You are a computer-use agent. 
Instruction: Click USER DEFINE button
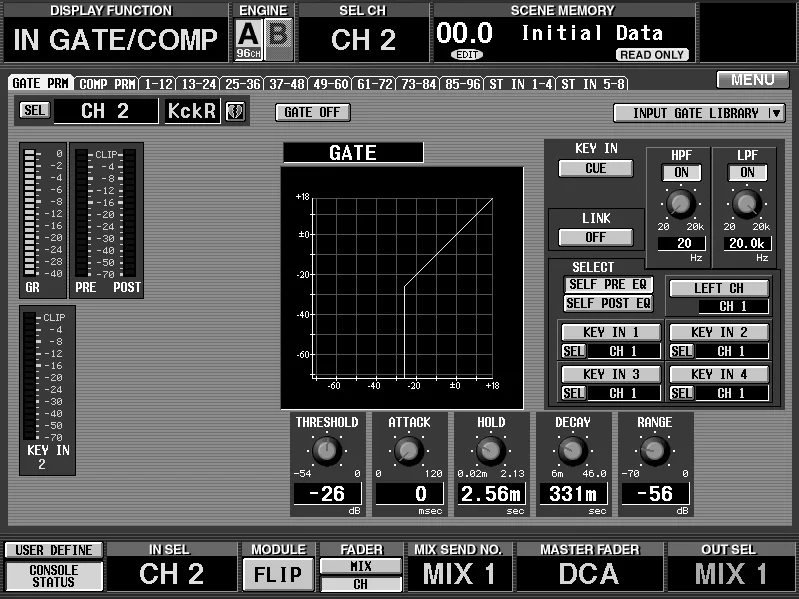pyautogui.click(x=54, y=550)
